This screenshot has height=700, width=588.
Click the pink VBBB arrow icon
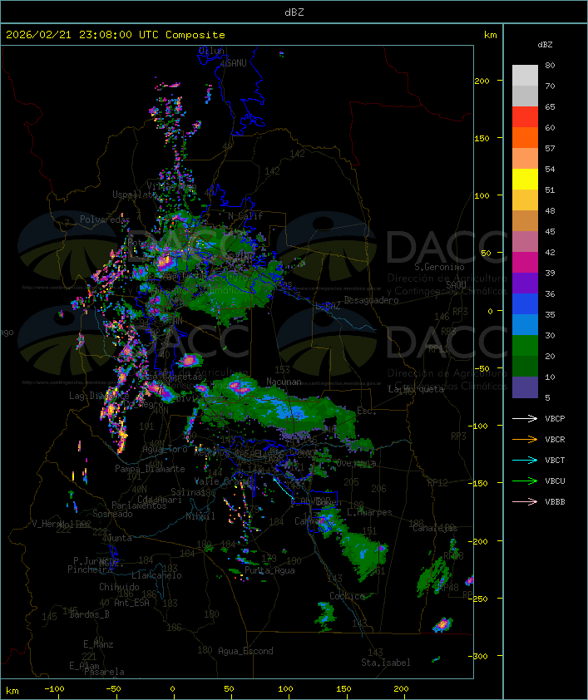(x=525, y=501)
